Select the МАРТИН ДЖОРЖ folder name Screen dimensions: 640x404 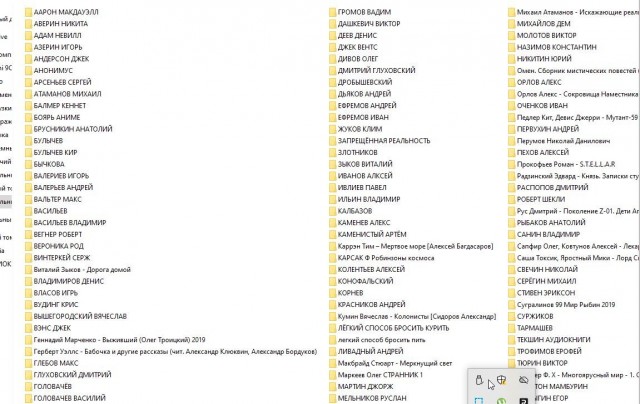click(365, 386)
